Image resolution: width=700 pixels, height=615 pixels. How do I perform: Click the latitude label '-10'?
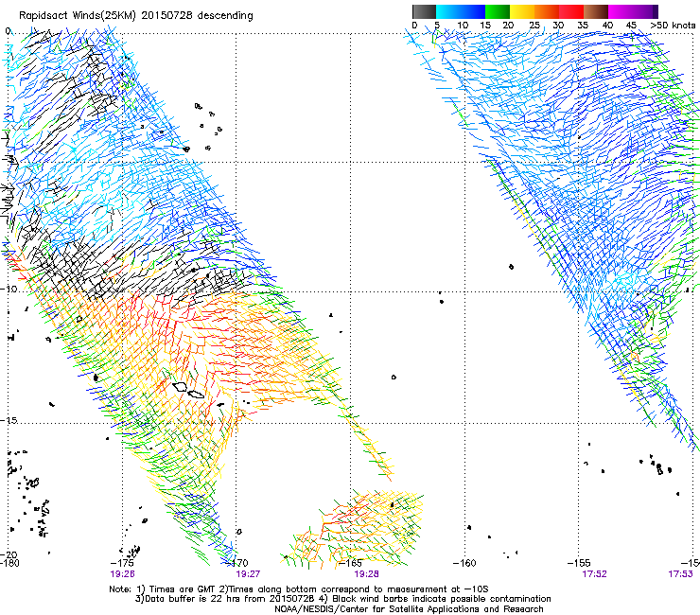pos(9,289)
